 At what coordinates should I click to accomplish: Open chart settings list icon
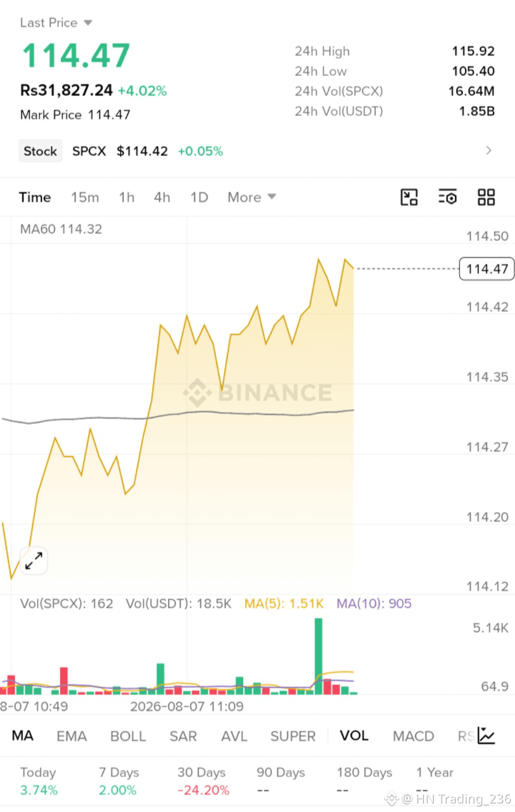447,197
